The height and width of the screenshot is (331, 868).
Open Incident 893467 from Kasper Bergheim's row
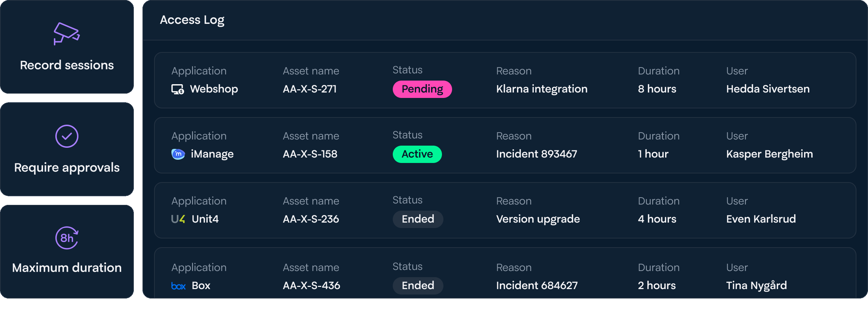[536, 154]
